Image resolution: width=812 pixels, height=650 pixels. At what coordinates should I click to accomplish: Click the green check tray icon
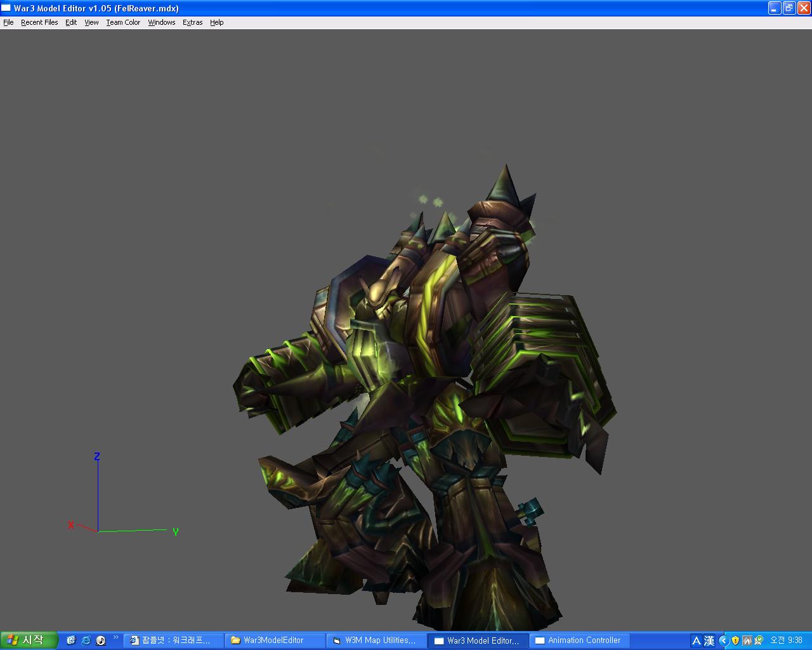tap(758, 640)
